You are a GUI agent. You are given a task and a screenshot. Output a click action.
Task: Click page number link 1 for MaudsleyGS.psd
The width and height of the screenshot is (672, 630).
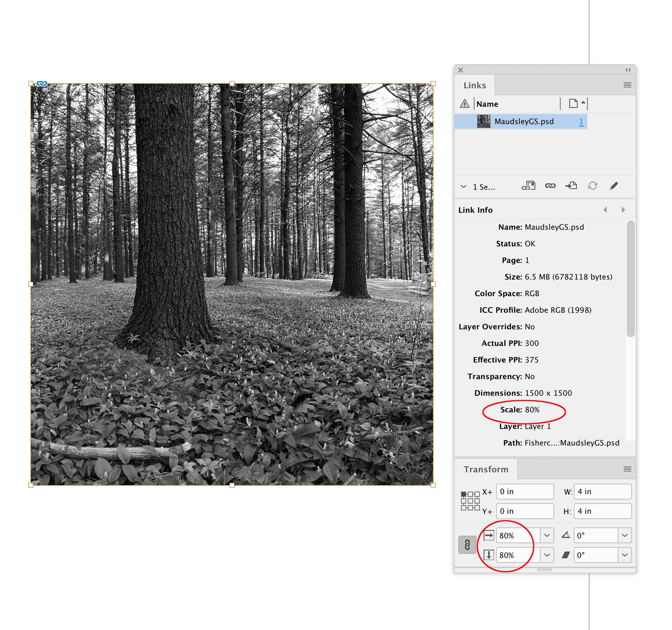pos(581,121)
